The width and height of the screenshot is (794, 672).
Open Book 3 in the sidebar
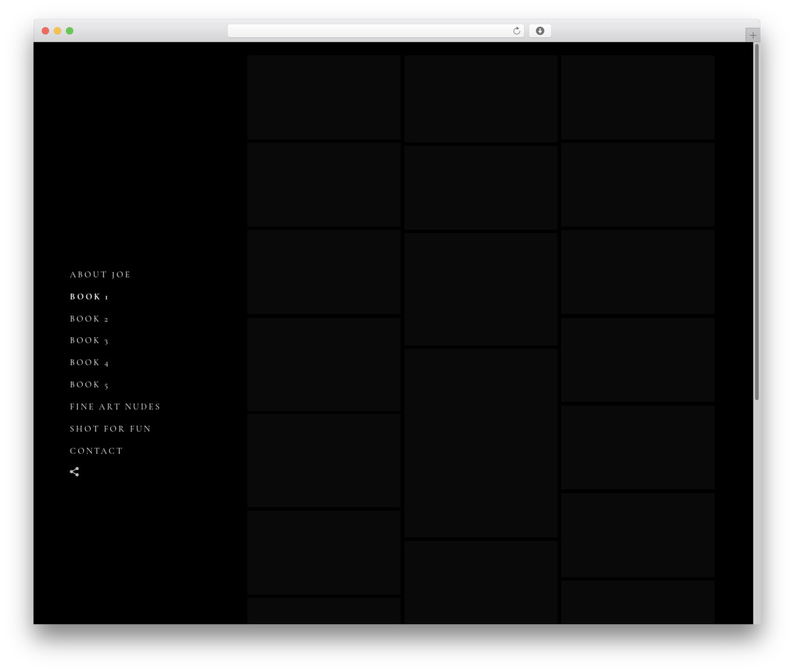(x=89, y=340)
